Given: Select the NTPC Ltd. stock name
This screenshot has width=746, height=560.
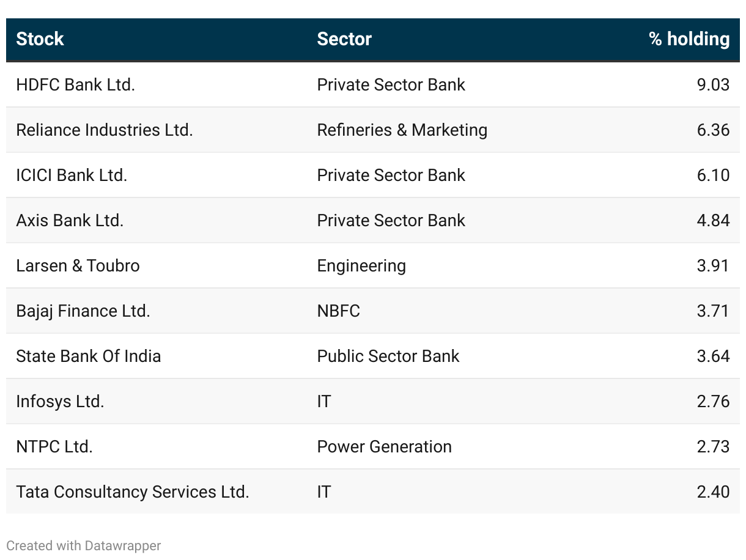Looking at the screenshot, I should point(54,446).
